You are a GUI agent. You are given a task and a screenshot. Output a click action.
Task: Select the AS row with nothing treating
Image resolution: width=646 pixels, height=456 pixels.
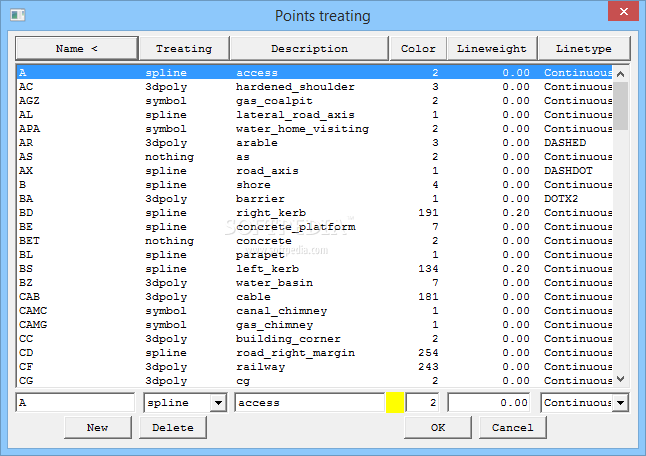tap(315, 157)
